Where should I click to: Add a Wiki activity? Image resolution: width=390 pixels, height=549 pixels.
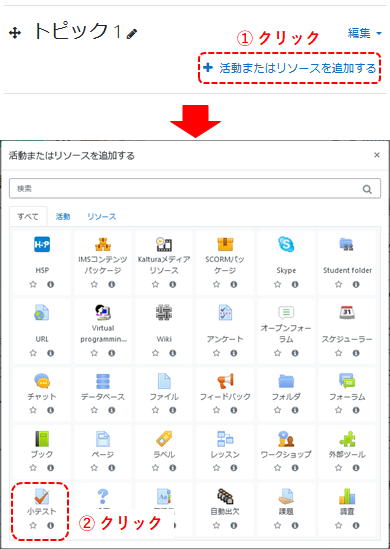(x=164, y=313)
